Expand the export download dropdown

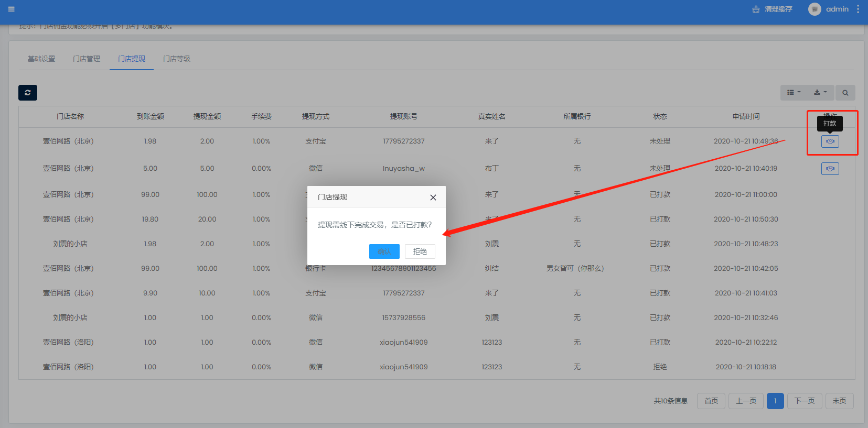tap(820, 93)
